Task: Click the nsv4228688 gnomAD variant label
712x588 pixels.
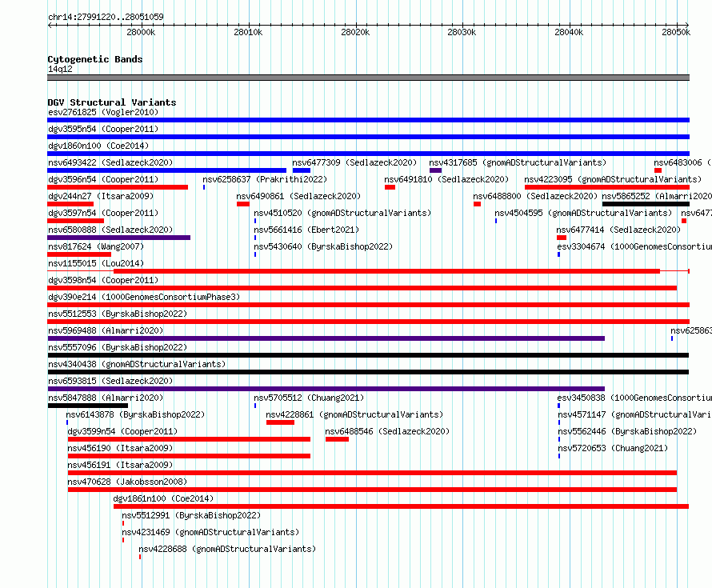Action: tap(227, 549)
